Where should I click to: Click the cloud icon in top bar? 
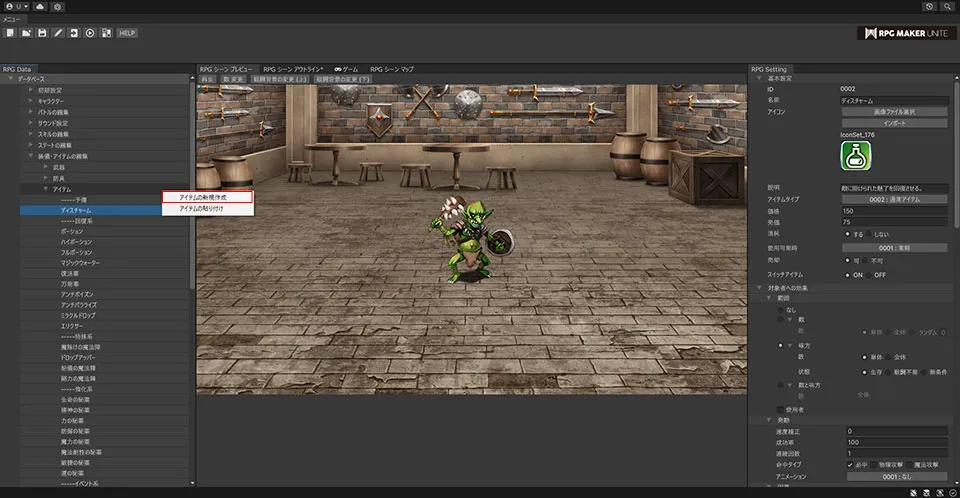pyautogui.click(x=39, y=7)
